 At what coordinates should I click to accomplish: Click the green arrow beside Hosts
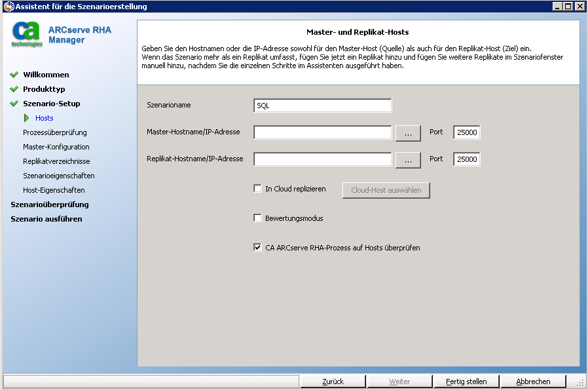[x=26, y=118]
